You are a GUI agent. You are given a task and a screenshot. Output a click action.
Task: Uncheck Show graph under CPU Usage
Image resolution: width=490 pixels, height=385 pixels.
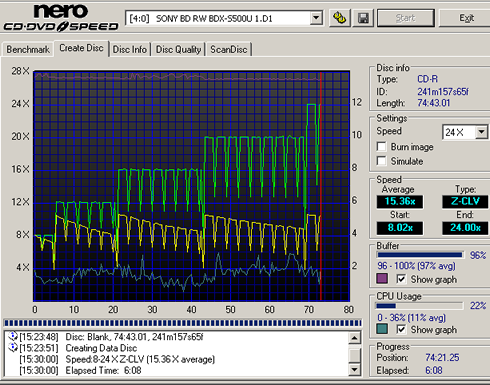click(x=401, y=329)
